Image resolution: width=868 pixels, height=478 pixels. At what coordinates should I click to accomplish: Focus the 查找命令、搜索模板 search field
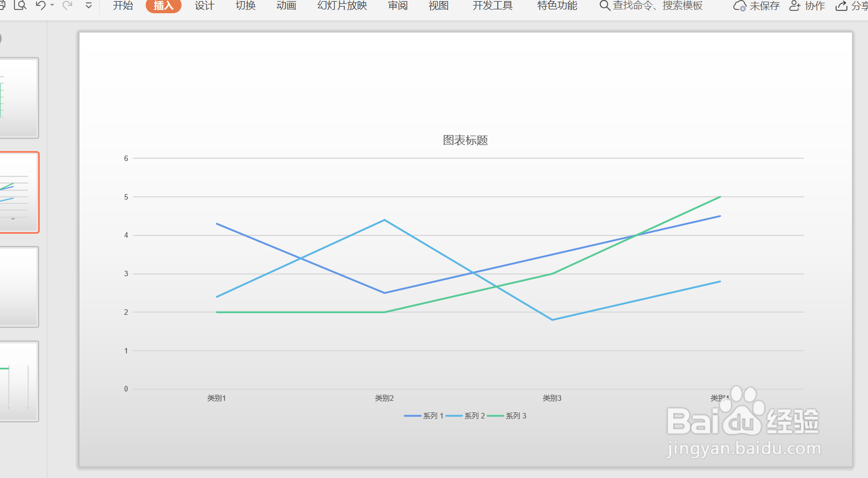point(658,6)
